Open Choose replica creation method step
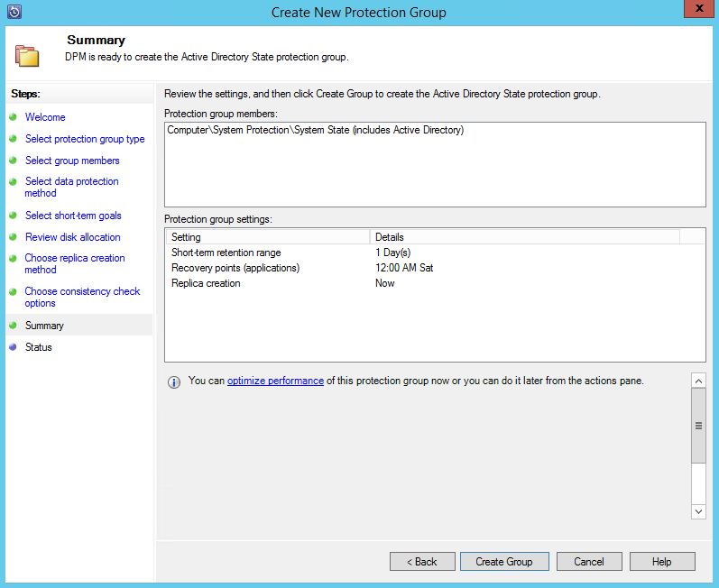This screenshot has width=719, height=588. coord(75,263)
